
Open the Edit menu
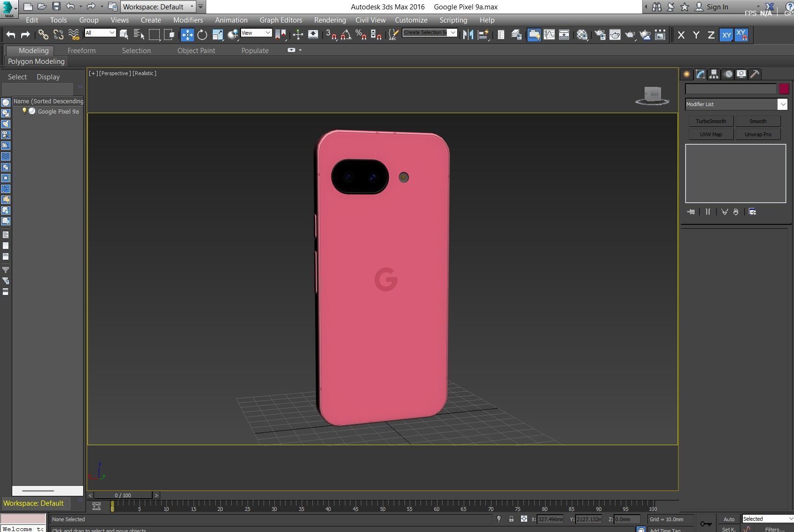(32, 20)
